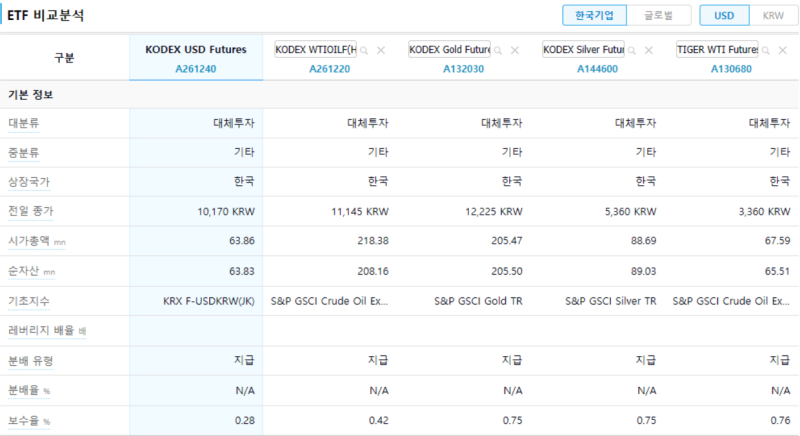The image size is (800, 436).
Task: Remove the KODEX WTIOILF(H comparison column
Action: (x=381, y=50)
